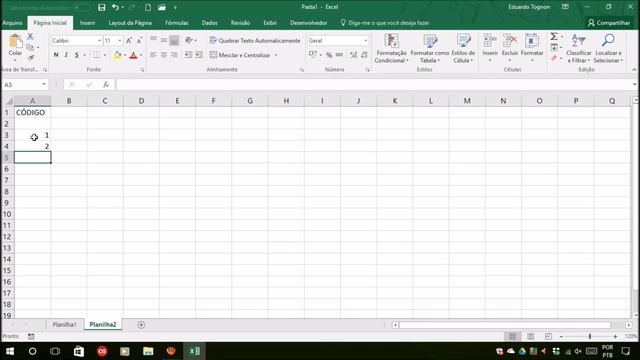Image resolution: width=640 pixels, height=360 pixels.
Task: Open the Arquivo tab
Action: click(x=12, y=23)
